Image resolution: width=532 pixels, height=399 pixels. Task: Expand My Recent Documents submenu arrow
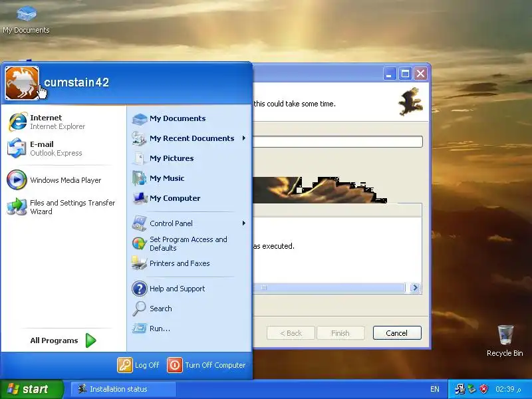[x=244, y=138]
